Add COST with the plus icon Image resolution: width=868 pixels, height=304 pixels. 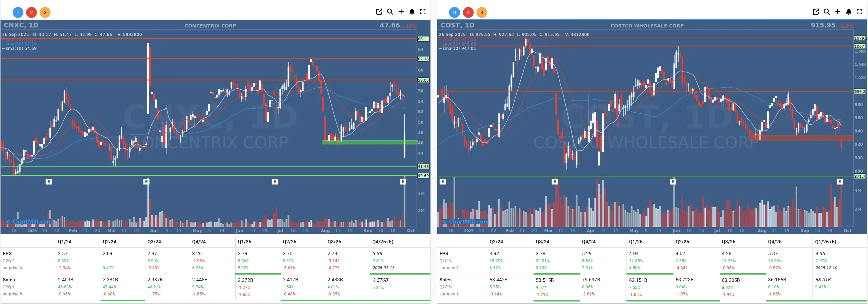point(838,12)
